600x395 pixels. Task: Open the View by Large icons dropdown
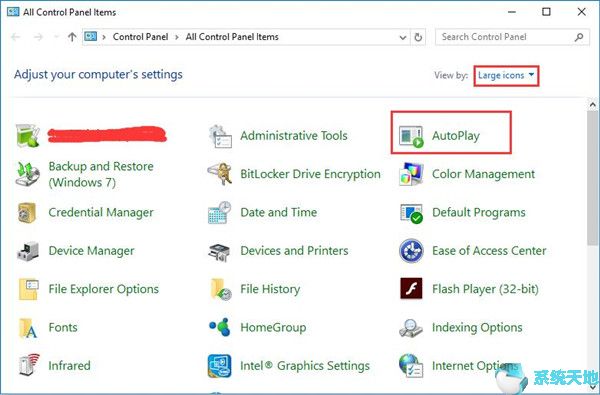(506, 75)
